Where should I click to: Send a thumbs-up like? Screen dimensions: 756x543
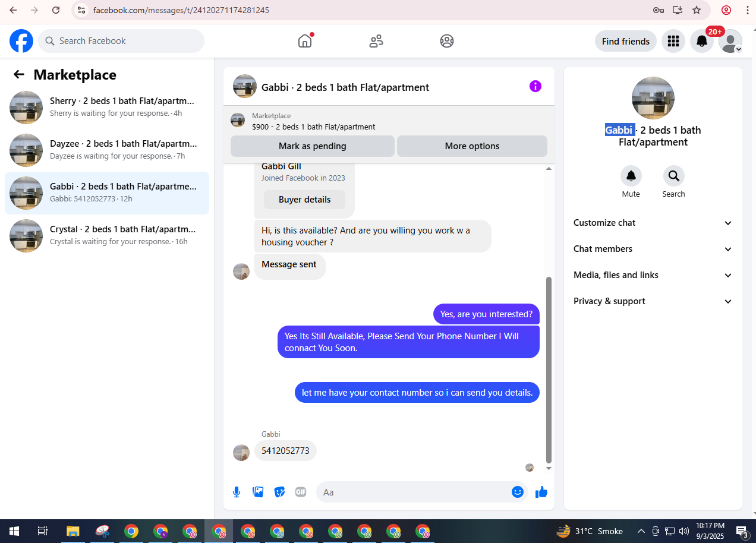(x=541, y=492)
